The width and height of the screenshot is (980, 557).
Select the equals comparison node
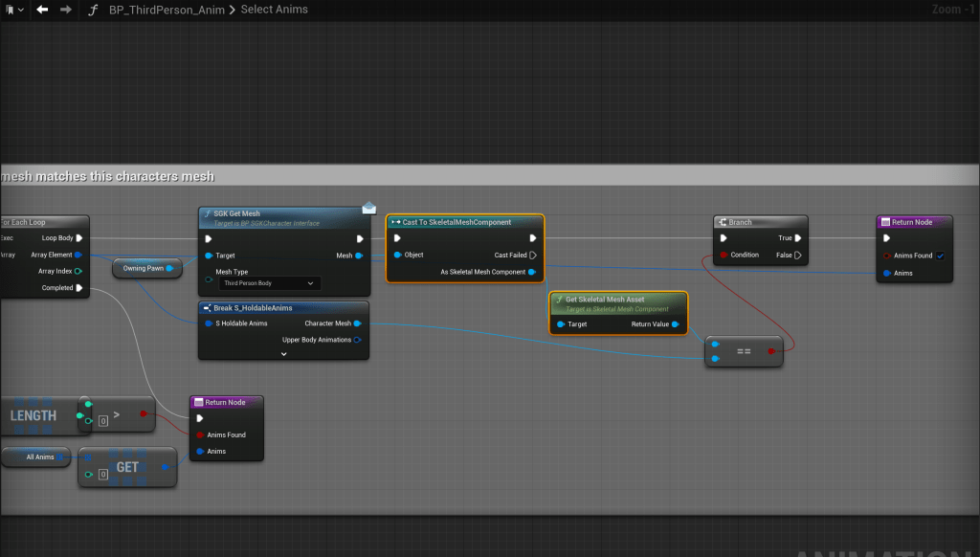point(743,352)
